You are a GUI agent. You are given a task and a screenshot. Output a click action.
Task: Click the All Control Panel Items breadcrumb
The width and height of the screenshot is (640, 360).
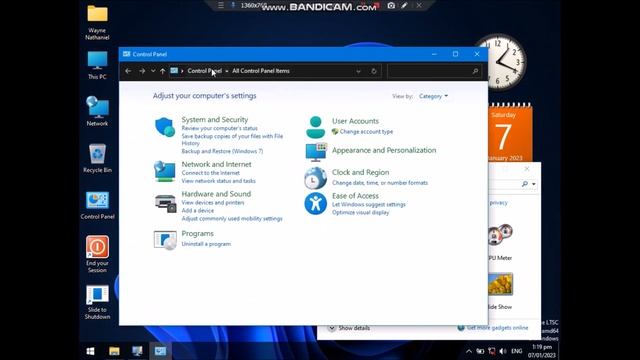tap(261, 71)
